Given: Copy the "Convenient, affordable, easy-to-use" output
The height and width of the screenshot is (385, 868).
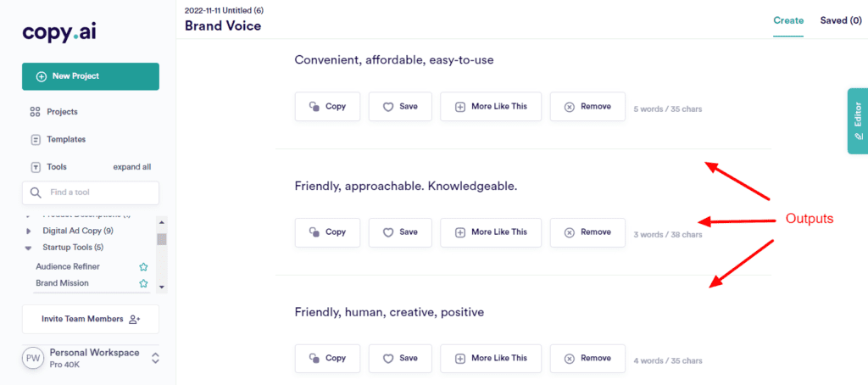Looking at the screenshot, I should 327,107.
